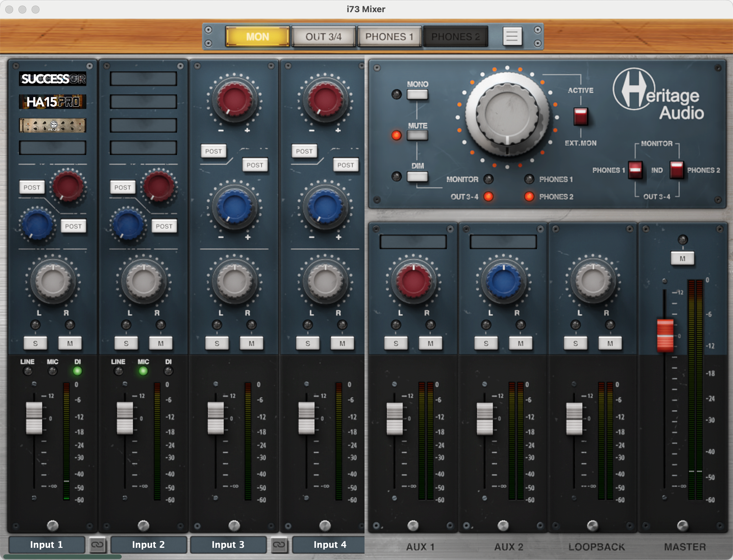Mute the MASTER channel with M button
Screen dimensions: 733x560
click(683, 258)
